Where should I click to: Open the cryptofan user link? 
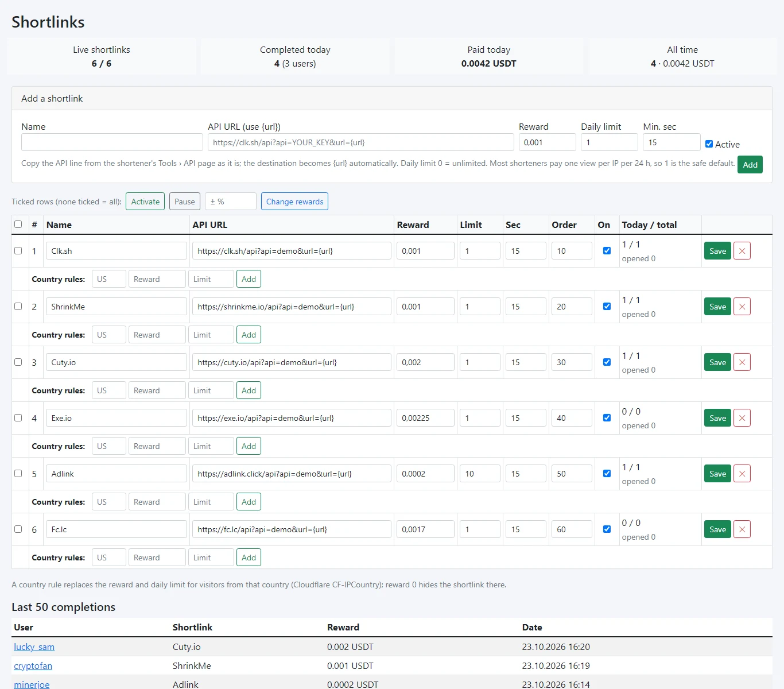point(33,666)
